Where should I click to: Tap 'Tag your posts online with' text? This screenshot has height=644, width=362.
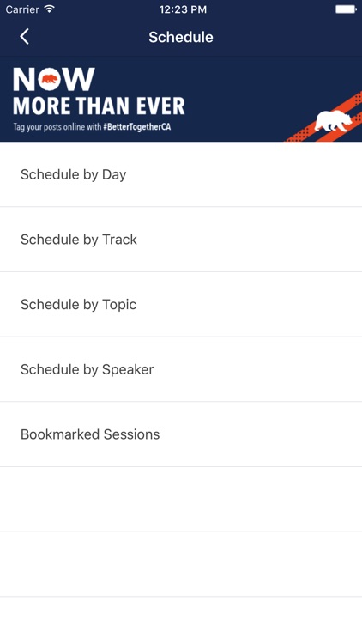[57, 127]
